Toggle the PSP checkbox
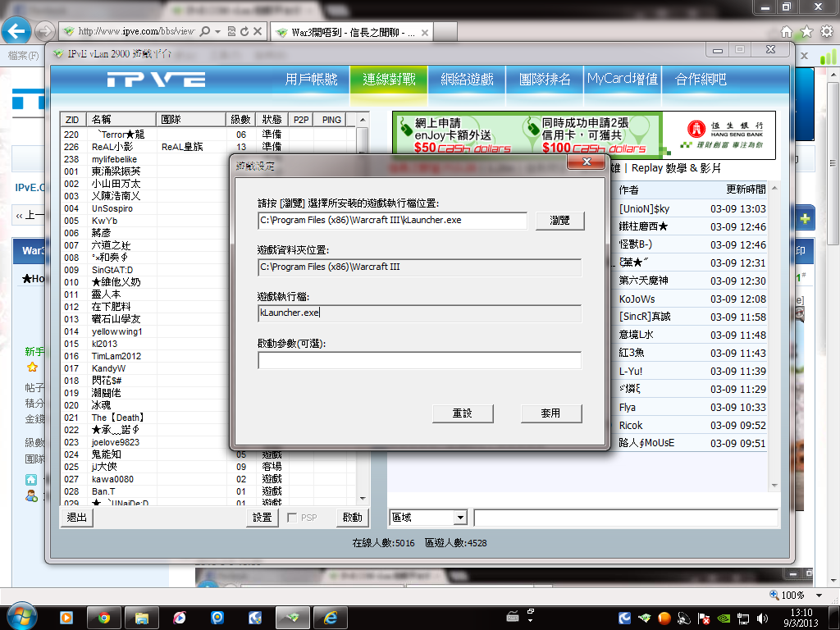Image resolution: width=840 pixels, height=630 pixels. click(x=293, y=518)
